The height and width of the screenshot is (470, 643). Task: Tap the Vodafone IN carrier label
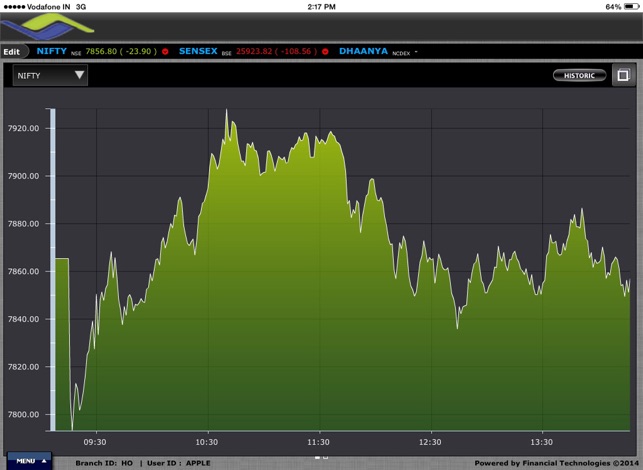48,7
